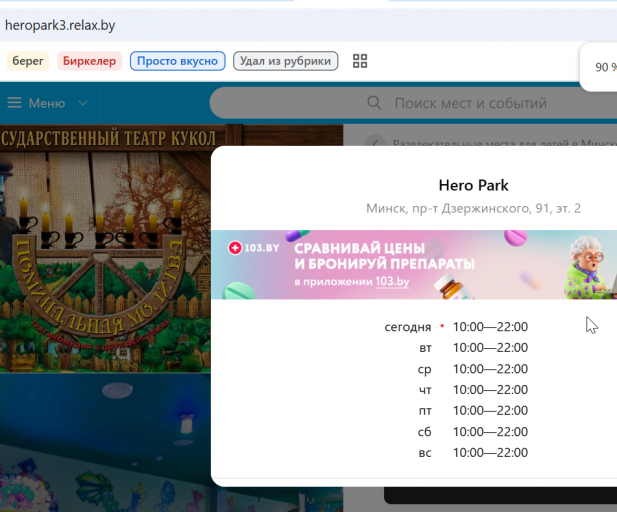Select the сб 10:00—22:00 row
The width and height of the screenshot is (617, 512).
click(473, 432)
